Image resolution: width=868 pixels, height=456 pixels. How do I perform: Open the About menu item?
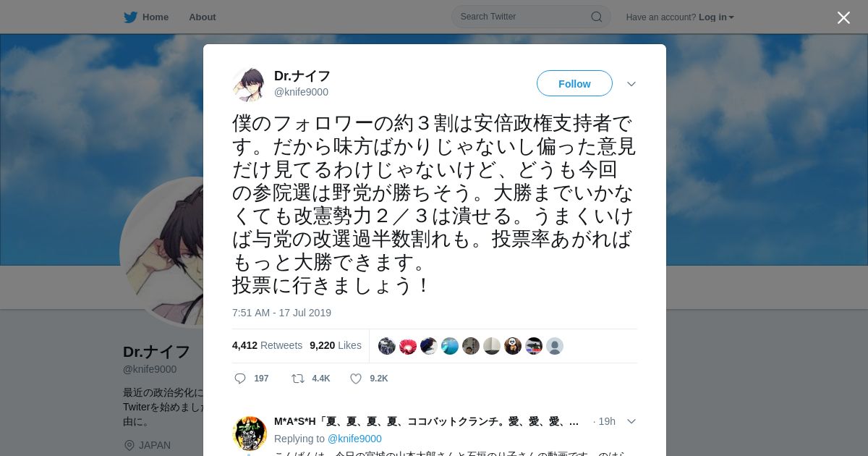point(203,17)
